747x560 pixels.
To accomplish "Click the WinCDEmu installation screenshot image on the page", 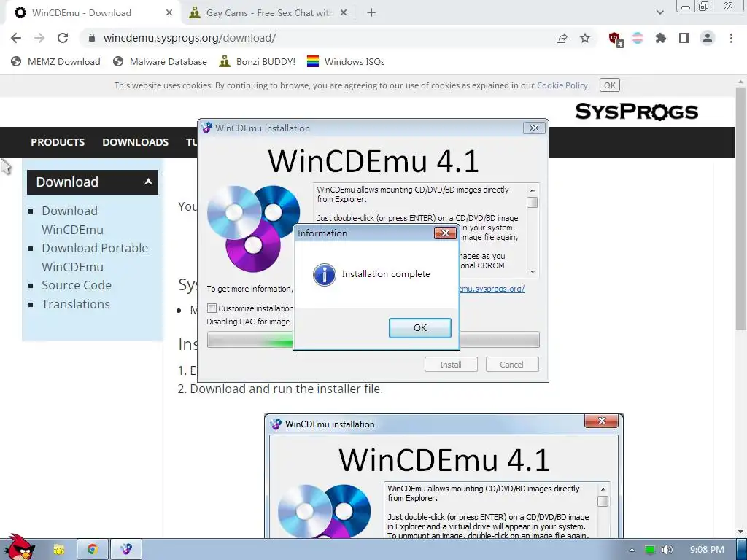I will pyautogui.click(x=444, y=476).
